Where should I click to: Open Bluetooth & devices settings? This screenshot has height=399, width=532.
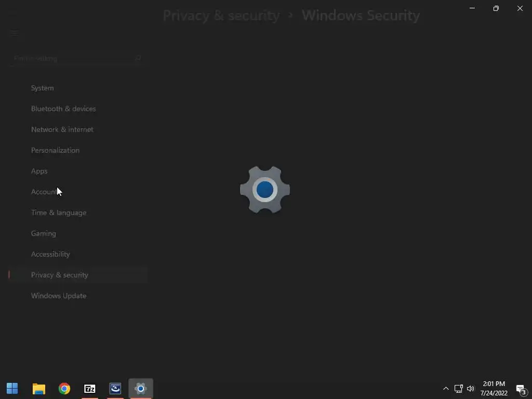click(x=63, y=109)
